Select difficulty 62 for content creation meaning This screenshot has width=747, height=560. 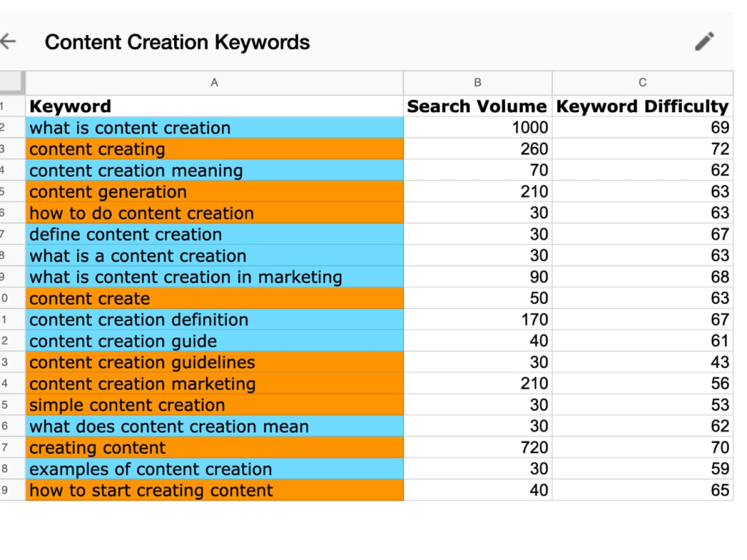(x=642, y=170)
